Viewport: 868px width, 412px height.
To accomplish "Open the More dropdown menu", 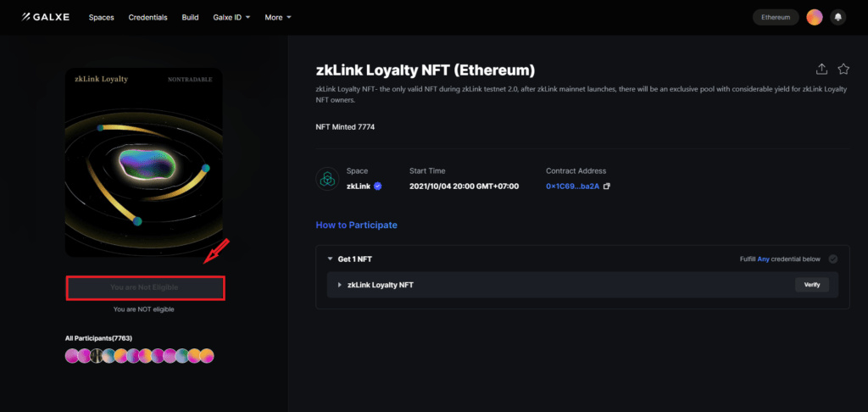I will [x=277, y=17].
